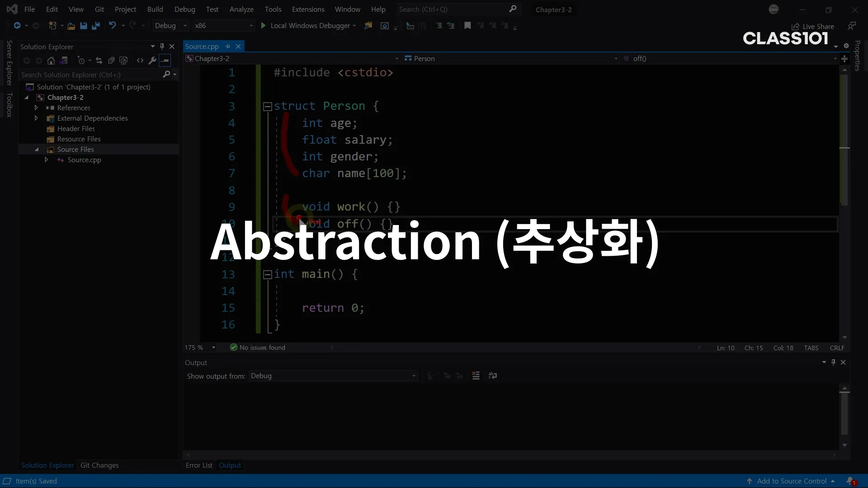
Task: Open the x86 platform dropdown
Action: pos(224,26)
